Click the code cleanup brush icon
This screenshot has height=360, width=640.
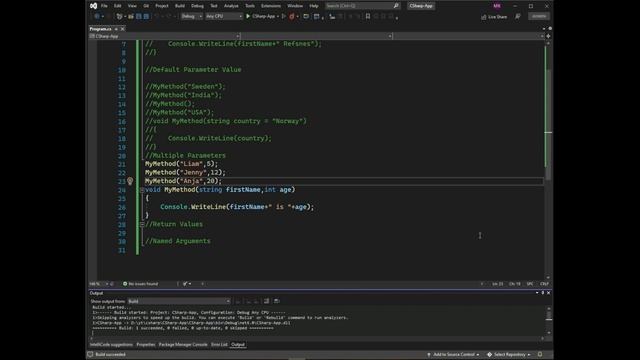tap(185, 284)
